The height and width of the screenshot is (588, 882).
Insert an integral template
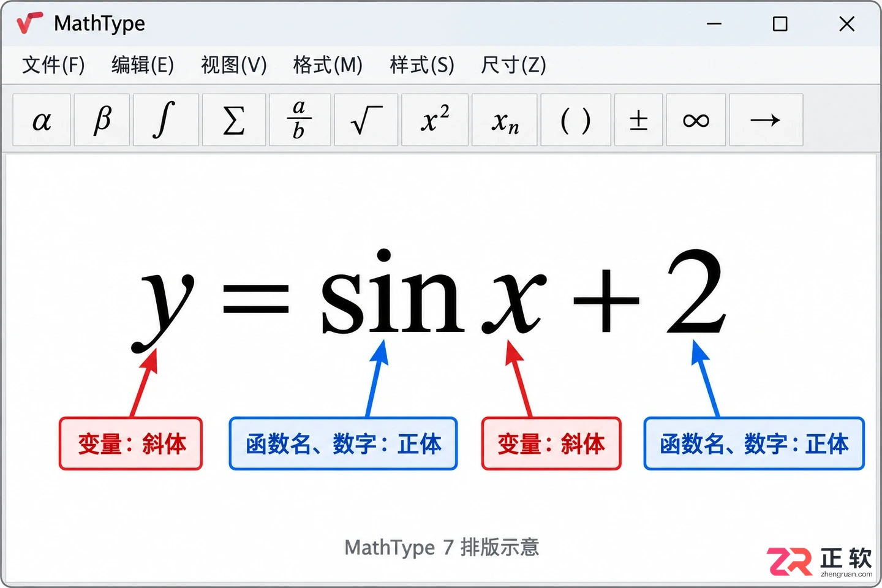click(165, 120)
